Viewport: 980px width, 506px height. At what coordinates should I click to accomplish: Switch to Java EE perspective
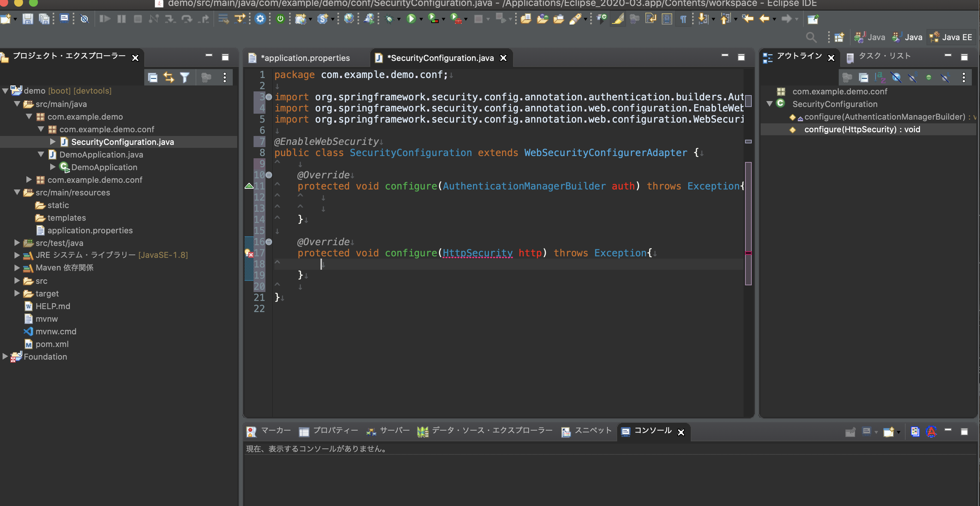951,37
